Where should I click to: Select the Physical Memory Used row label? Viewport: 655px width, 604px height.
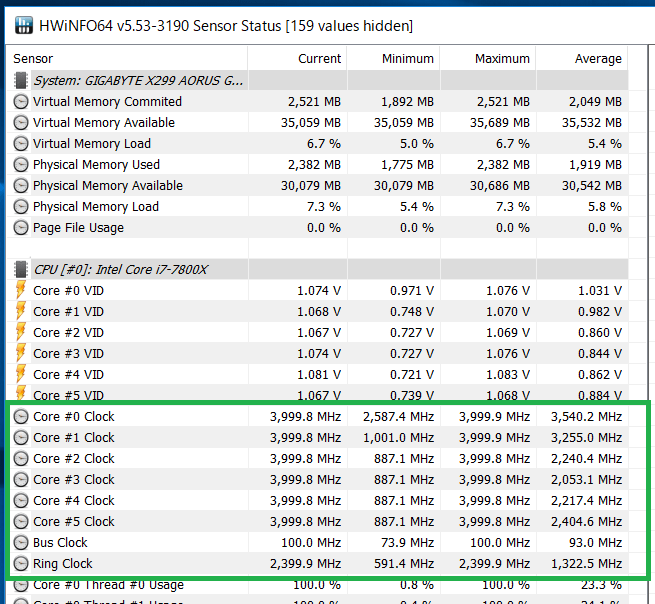tap(96, 165)
